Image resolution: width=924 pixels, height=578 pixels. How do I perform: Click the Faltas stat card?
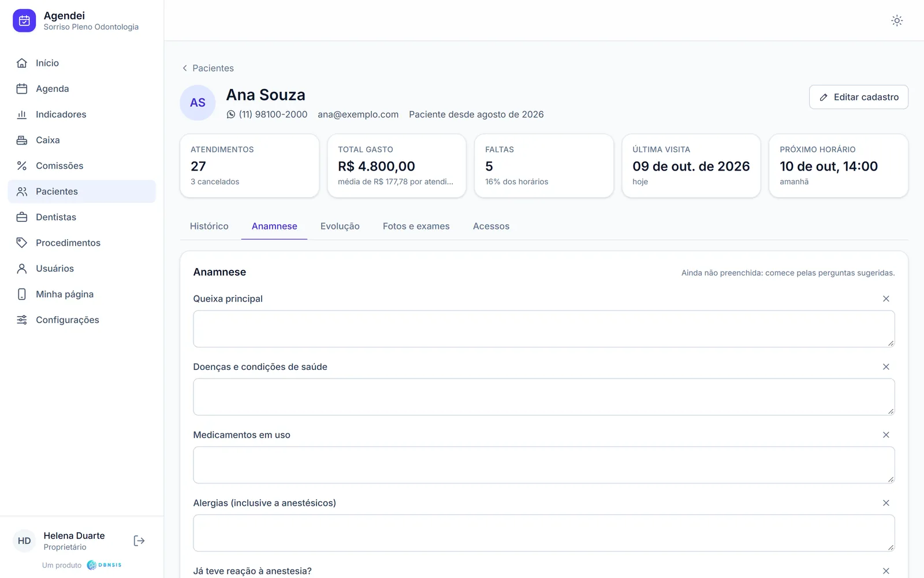544,166
